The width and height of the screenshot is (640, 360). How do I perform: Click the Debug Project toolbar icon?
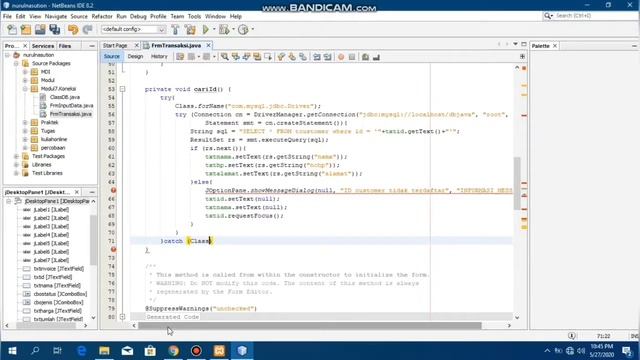(x=224, y=29)
